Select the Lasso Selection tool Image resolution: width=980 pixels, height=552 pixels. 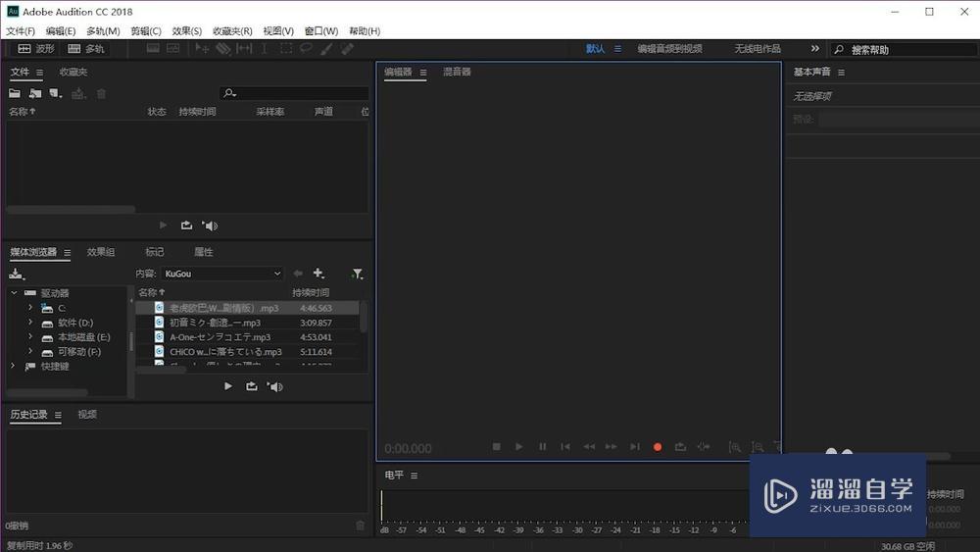[x=306, y=49]
